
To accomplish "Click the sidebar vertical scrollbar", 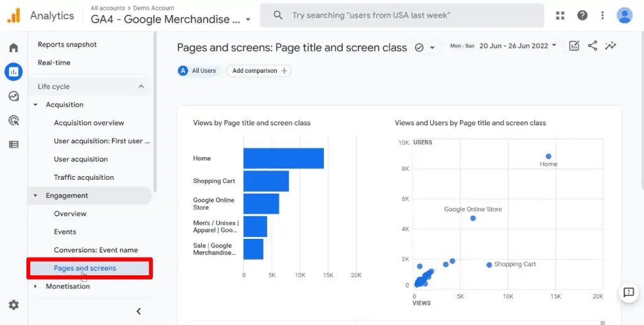I will [155, 112].
